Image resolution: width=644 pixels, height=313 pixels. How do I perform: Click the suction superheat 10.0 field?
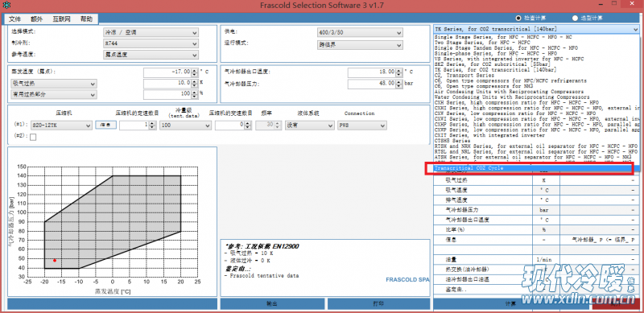pyautogui.click(x=167, y=84)
